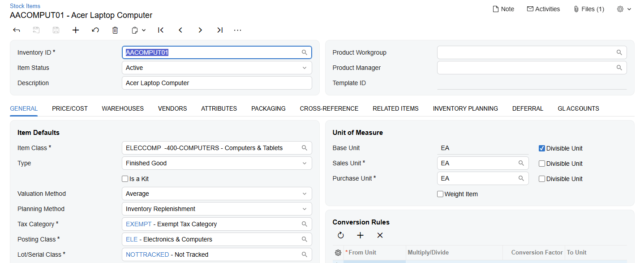
Task: Switch to the GENERAL tab
Action: click(x=24, y=108)
